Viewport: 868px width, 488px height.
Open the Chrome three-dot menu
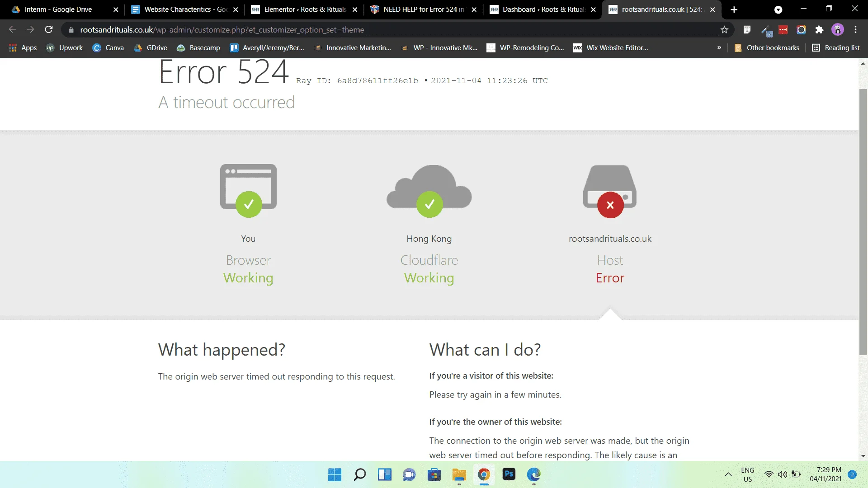(855, 30)
